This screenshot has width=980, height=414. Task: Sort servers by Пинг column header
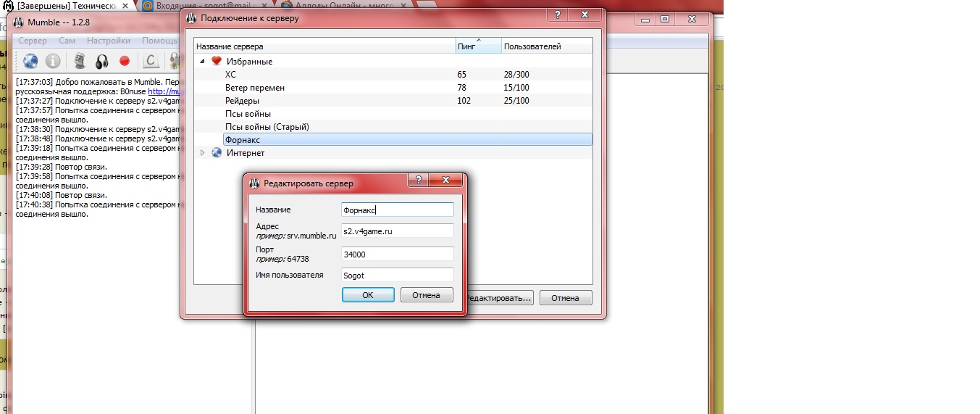pos(478,46)
